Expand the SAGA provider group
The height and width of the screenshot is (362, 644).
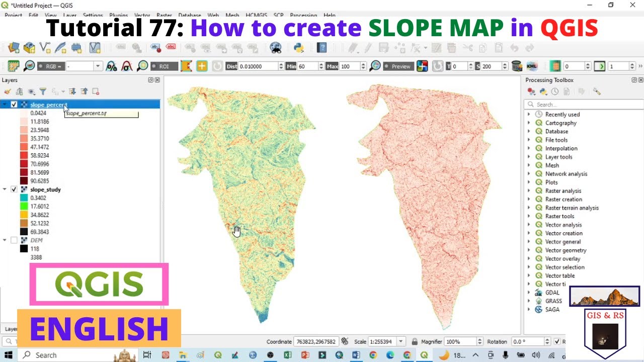click(529, 310)
